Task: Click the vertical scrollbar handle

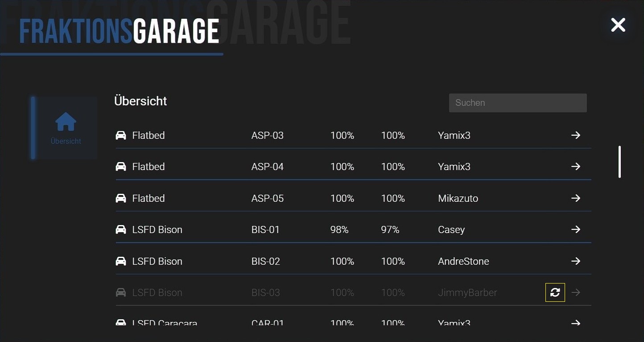Action: coord(619,162)
